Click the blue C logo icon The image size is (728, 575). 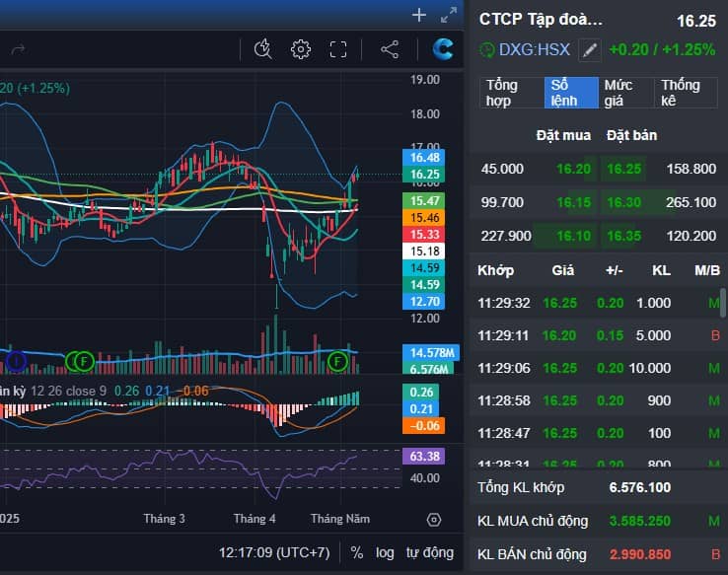pyautogui.click(x=443, y=48)
